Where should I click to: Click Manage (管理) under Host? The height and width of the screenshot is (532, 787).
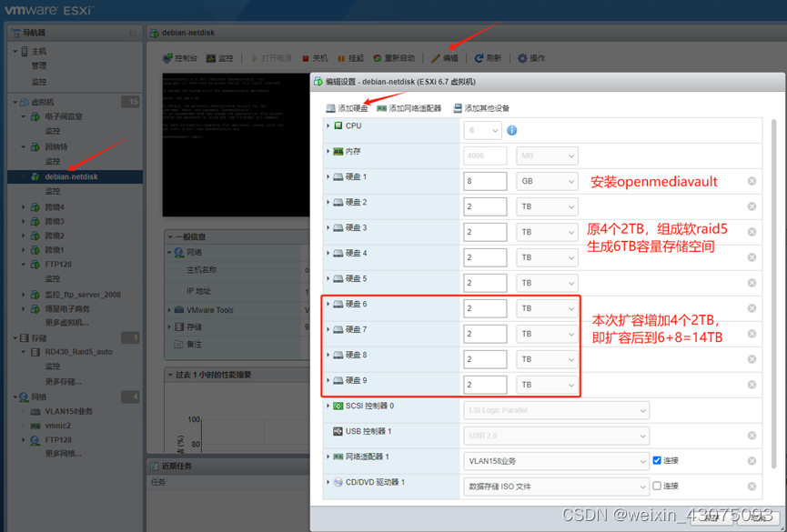pos(38,65)
